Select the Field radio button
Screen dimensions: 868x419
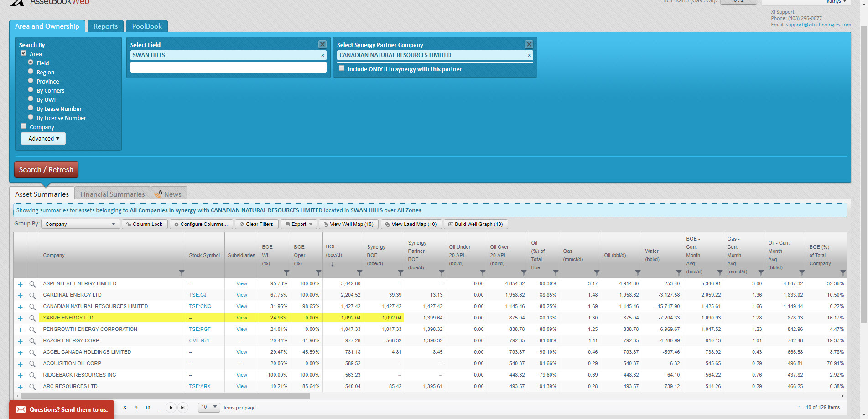[31, 63]
